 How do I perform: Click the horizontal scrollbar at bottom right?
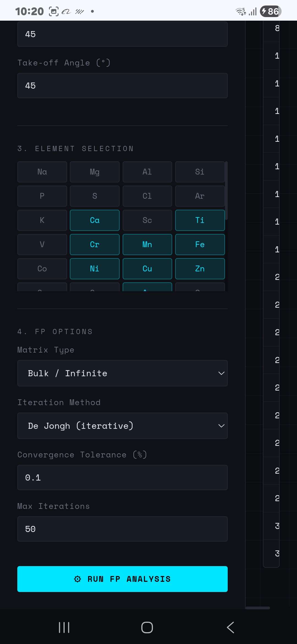[x=258, y=608]
